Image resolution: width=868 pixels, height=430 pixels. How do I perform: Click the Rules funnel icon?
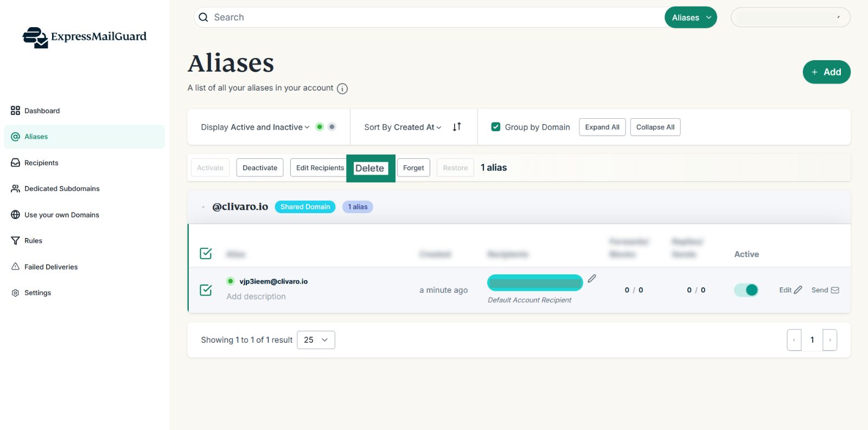(x=15, y=241)
